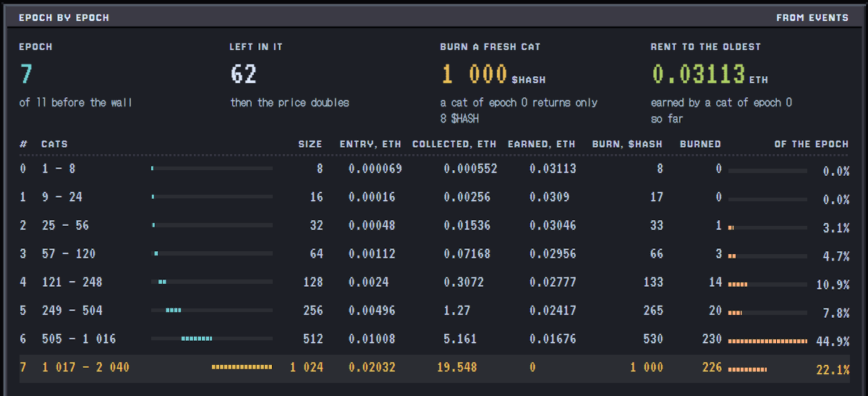Click the burned progress bar showing 44.9%
This screenshot has width=868, height=396.
(767, 340)
